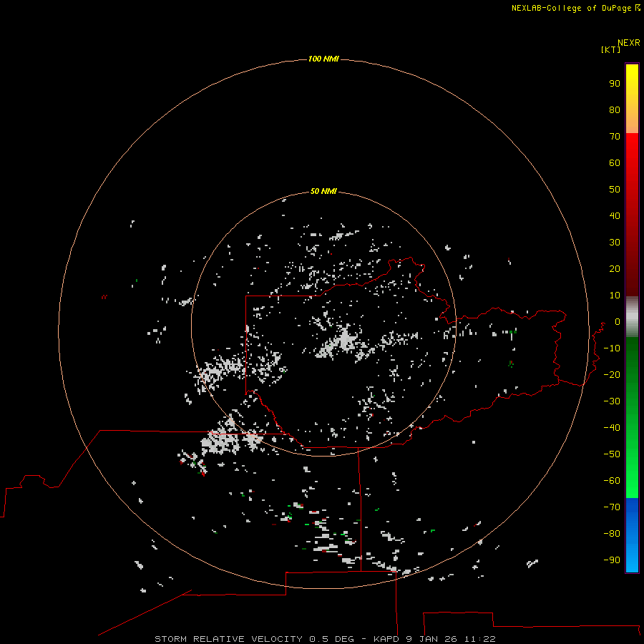Click the 70 value on the velocity scale
644x644 pixels.
point(615,137)
